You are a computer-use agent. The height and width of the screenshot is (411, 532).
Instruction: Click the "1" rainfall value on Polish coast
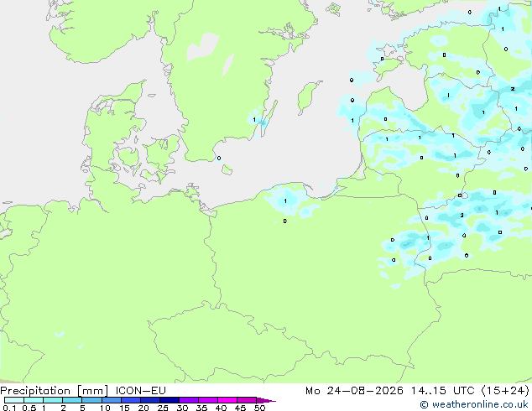(285, 201)
